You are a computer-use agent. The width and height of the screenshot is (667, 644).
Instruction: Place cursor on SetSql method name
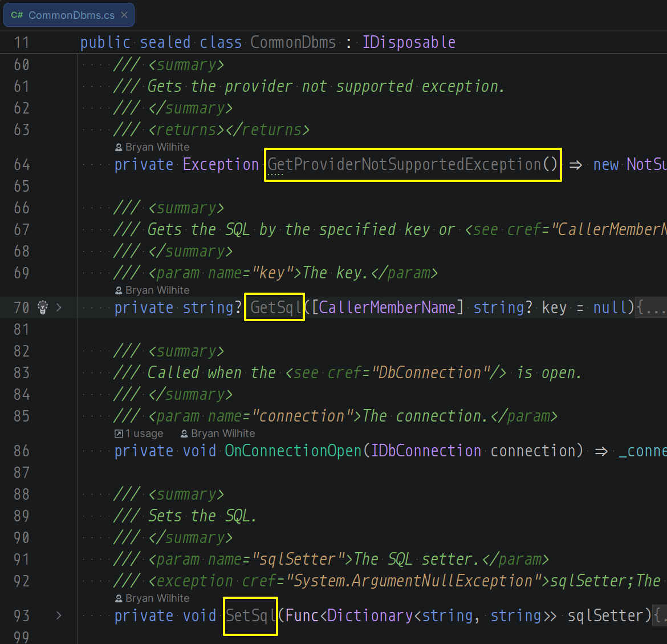click(251, 615)
